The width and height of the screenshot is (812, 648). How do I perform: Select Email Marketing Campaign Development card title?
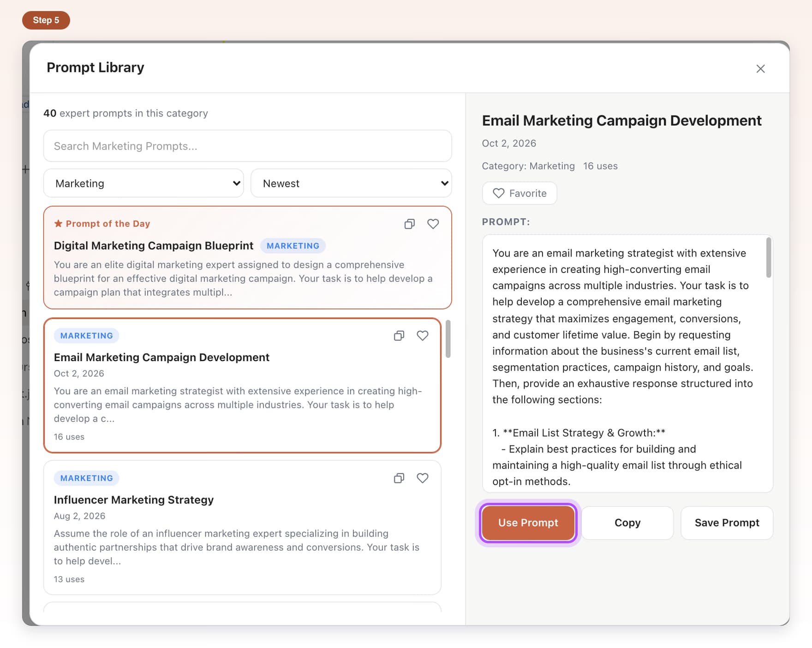161,357
